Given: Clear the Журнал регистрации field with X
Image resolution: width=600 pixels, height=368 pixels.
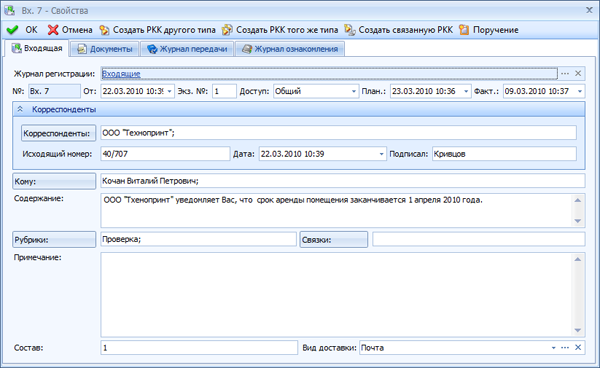Looking at the screenshot, I should (578, 73).
